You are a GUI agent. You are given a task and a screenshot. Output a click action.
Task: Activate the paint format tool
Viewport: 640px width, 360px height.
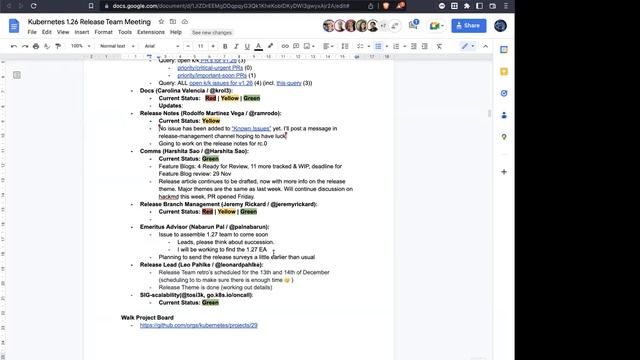pos(58,46)
